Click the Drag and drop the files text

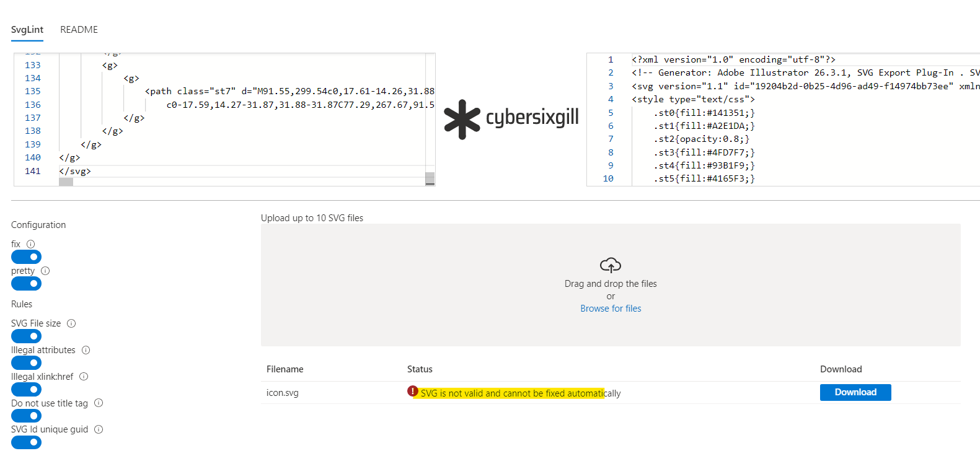[x=611, y=284]
